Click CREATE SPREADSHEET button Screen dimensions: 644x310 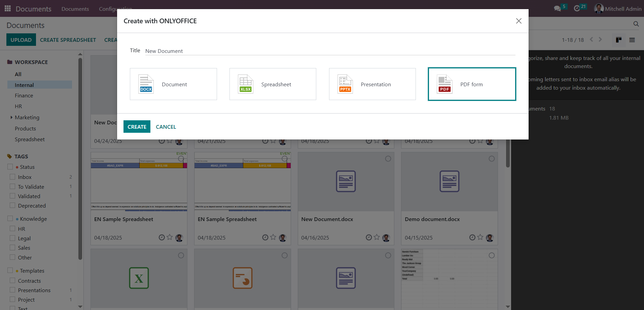pyautogui.click(x=68, y=40)
